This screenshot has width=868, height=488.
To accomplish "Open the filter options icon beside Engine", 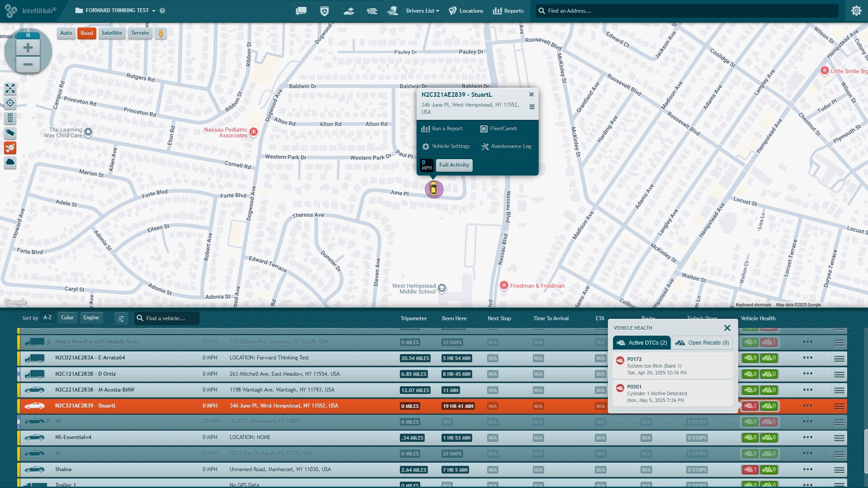I will (x=121, y=319).
